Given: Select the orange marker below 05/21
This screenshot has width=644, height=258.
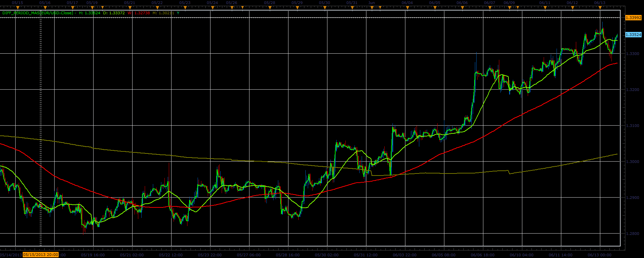Looking at the screenshot, I should pyautogui.click(x=129, y=7).
